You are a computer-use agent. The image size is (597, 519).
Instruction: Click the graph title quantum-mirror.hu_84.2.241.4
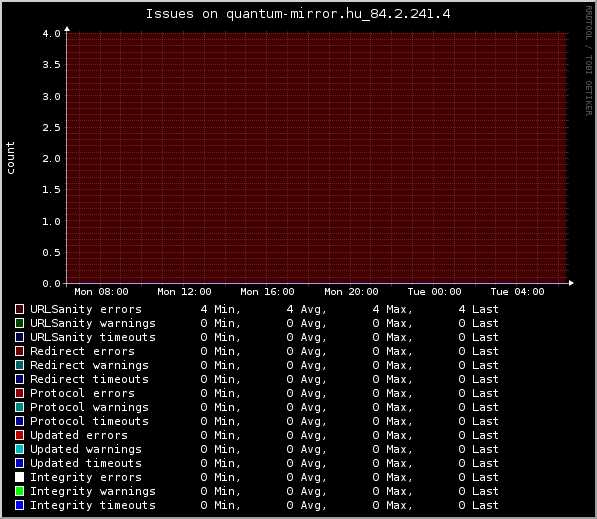pyautogui.click(x=298, y=14)
